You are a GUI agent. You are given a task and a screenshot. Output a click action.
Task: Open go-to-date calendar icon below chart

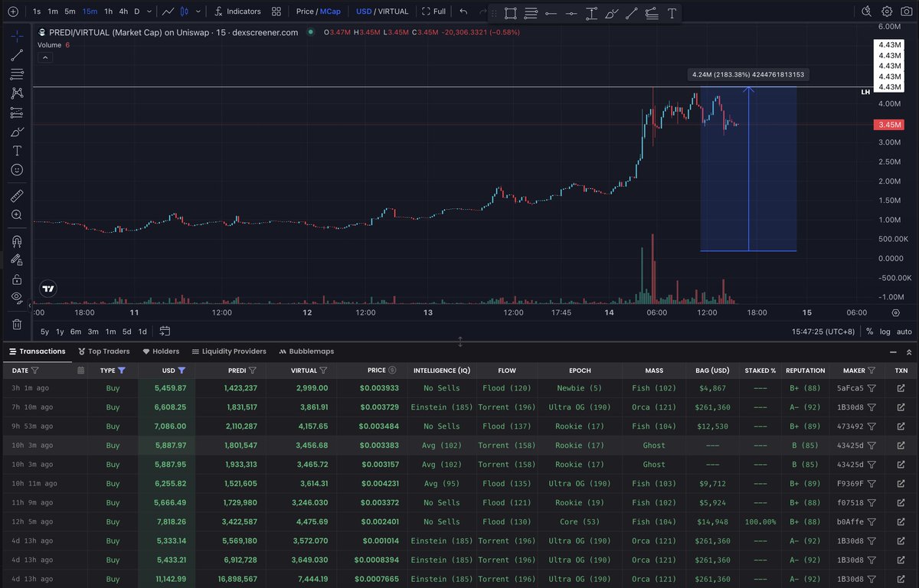pyautogui.click(x=165, y=332)
